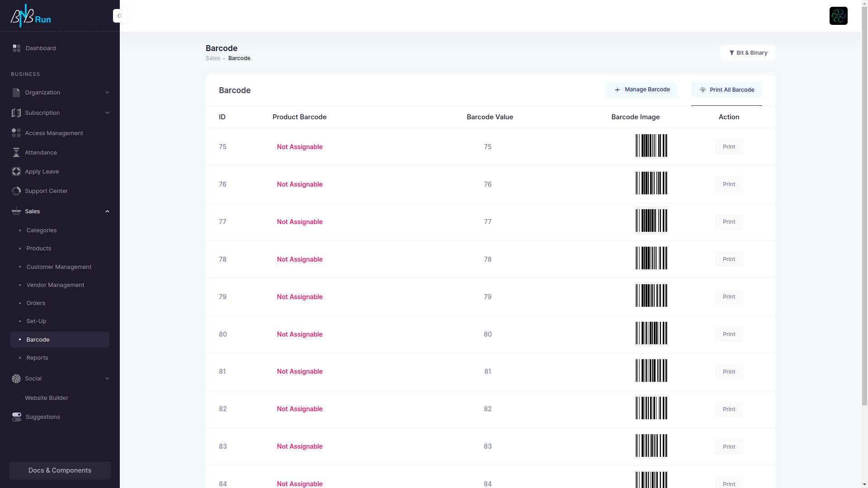Click the Apply Leave lifebuoy icon
The image size is (868, 488).
[16, 172]
